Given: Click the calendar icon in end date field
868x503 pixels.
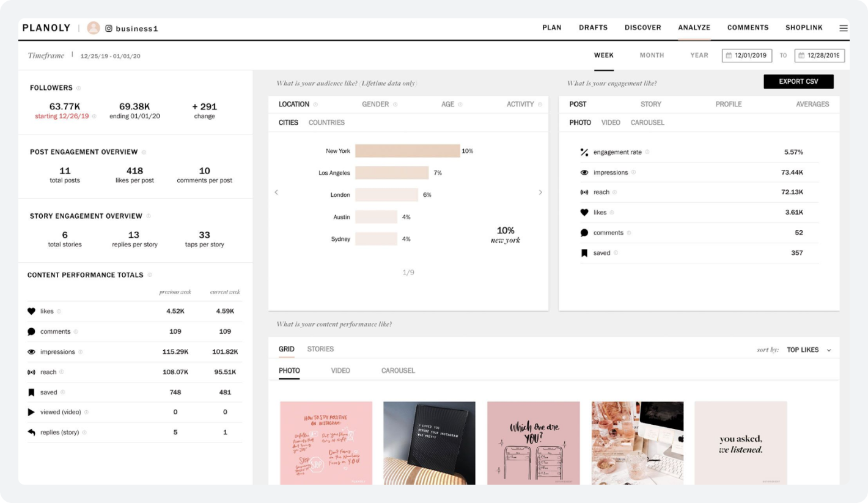Looking at the screenshot, I should (801, 56).
